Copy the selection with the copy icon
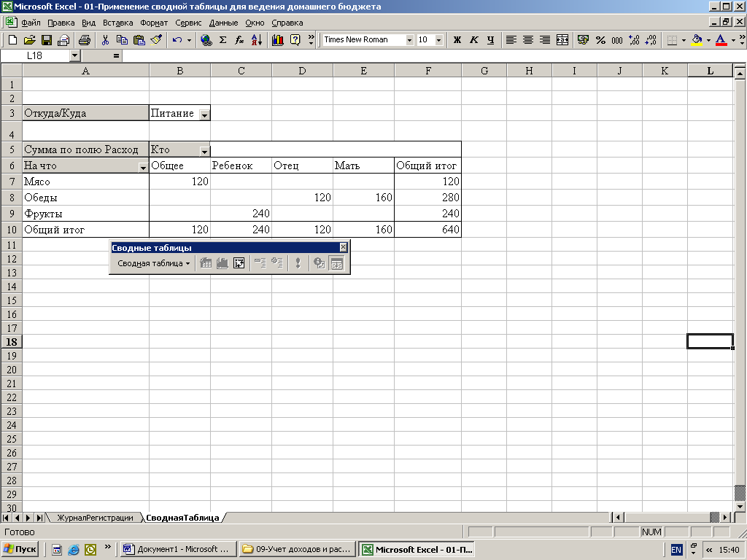The image size is (747, 560). click(x=122, y=40)
